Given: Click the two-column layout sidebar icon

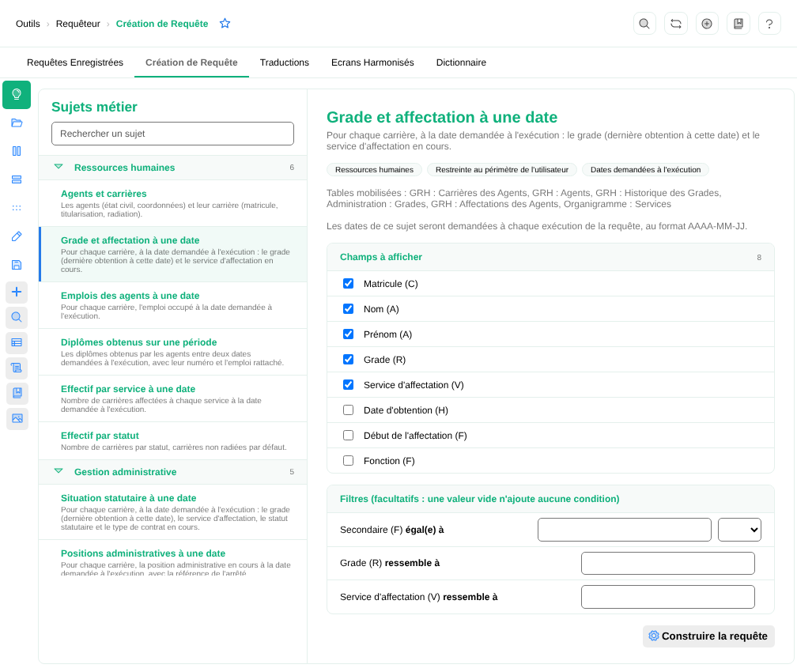Looking at the screenshot, I should pos(17,151).
